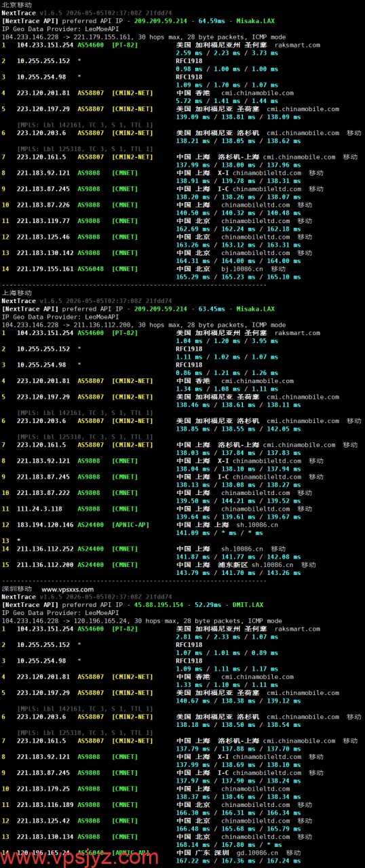
Task: Click the 广东 深圳 location text
Action: (214, 852)
